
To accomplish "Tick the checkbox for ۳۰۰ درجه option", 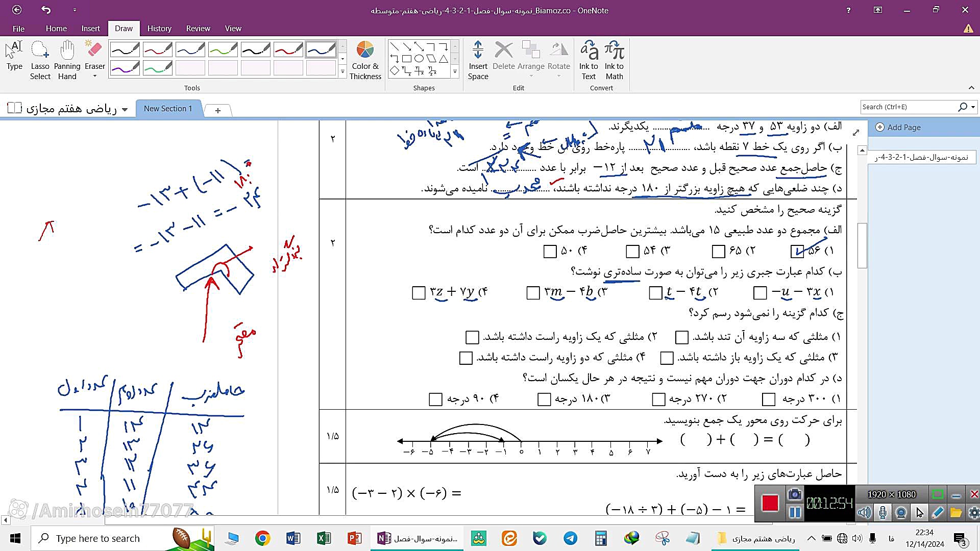I will pos(768,399).
